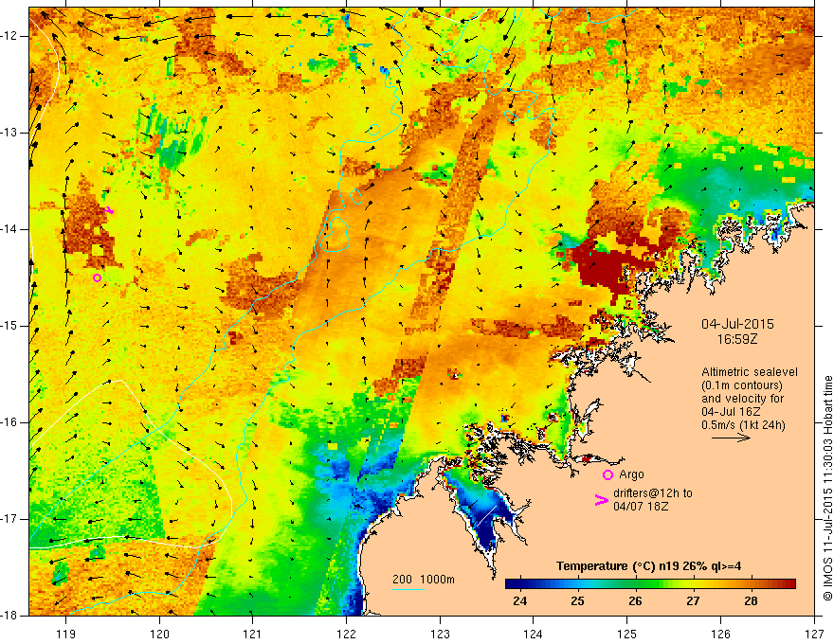Click the magenta drifter arrow legend symbol
Screen dimensions: 834x644
[601, 500]
